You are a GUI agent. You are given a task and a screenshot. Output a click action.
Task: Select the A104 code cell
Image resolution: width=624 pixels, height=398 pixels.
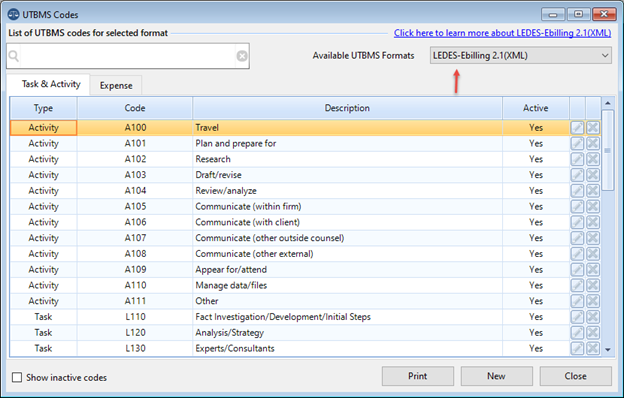click(135, 191)
